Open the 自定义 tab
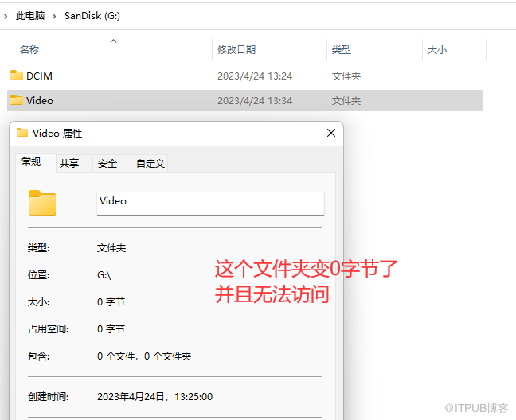The image size is (516, 420). 150,163
